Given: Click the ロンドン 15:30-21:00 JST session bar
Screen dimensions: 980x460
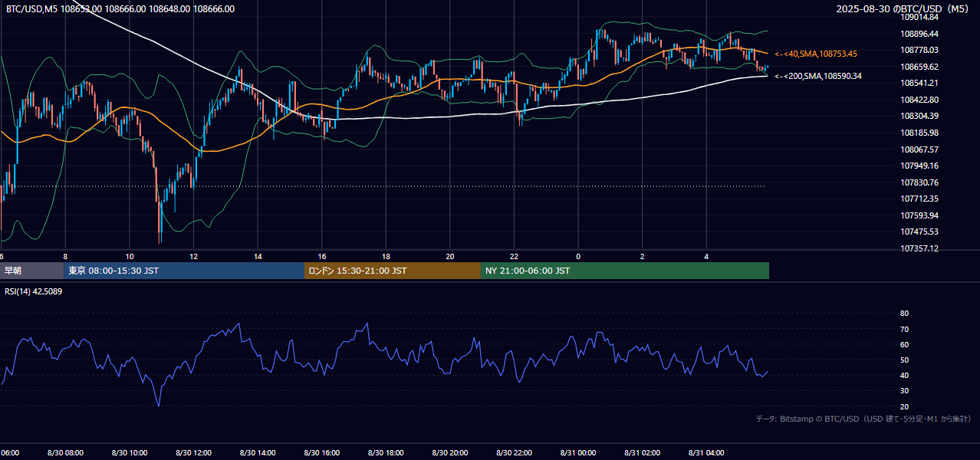Looking at the screenshot, I should point(393,271).
